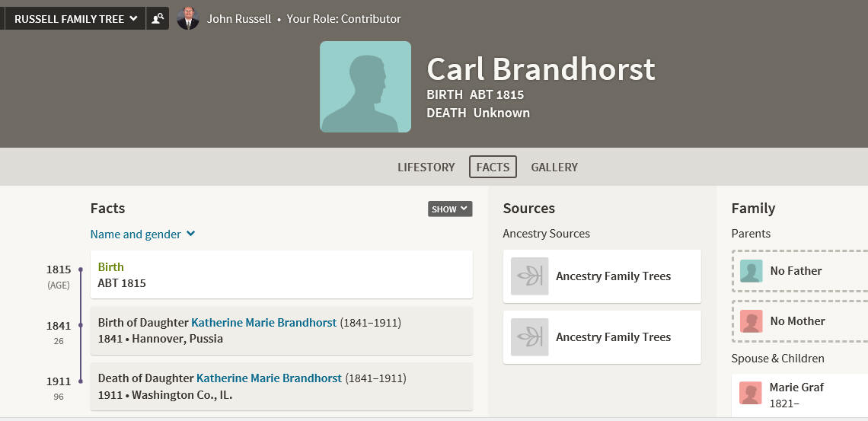Click John Russell's profile avatar
868x421 pixels.
188,18
